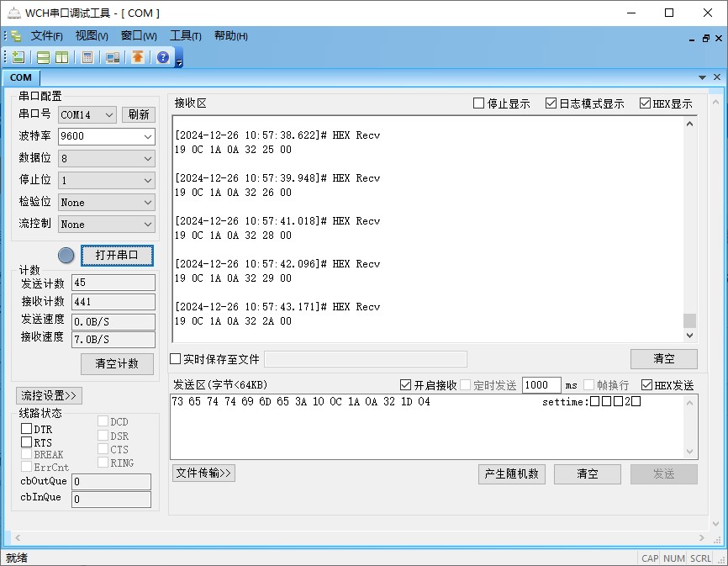Expand the 串口号 COM14 dropdown
728x566 pixels.
coord(87,114)
